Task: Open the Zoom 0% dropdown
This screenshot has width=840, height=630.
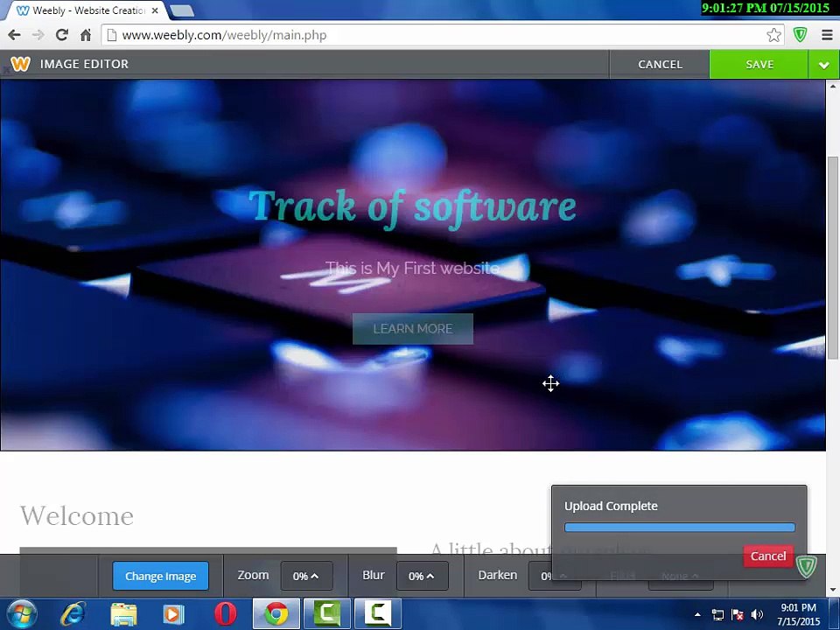Action: tap(306, 577)
